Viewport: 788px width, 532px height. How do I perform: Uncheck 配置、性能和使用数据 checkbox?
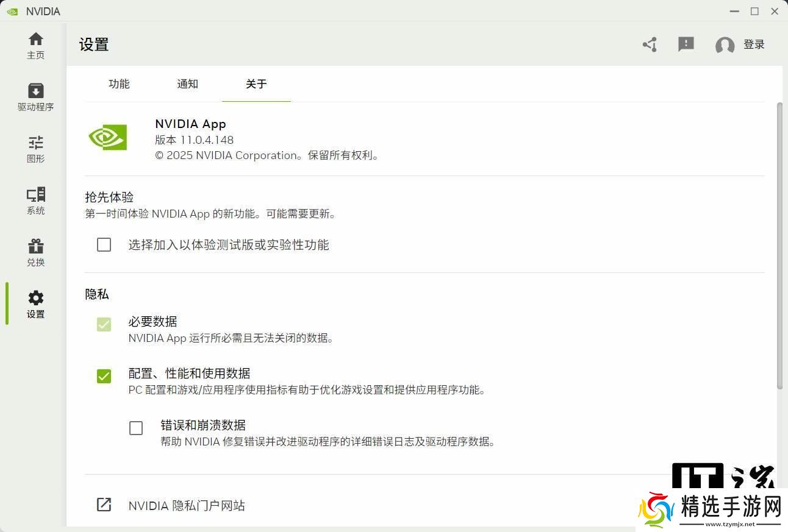point(104,377)
